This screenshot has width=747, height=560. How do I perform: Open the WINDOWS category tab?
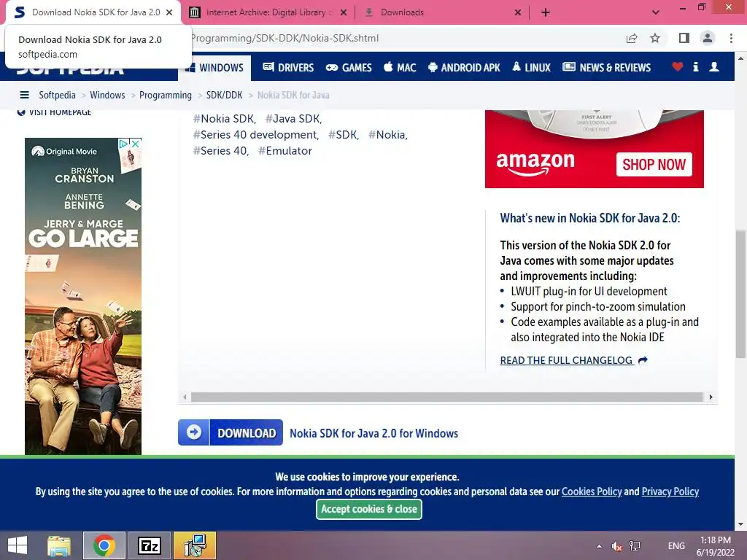point(215,68)
